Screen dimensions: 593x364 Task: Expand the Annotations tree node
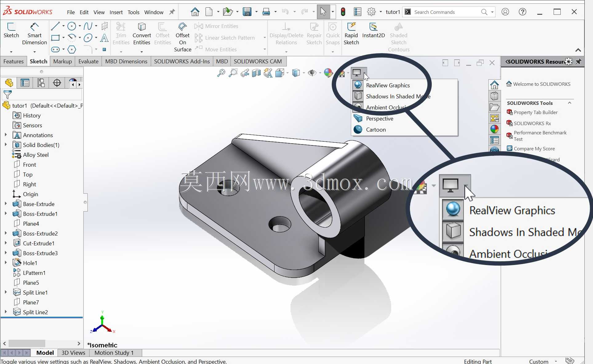tap(6, 135)
